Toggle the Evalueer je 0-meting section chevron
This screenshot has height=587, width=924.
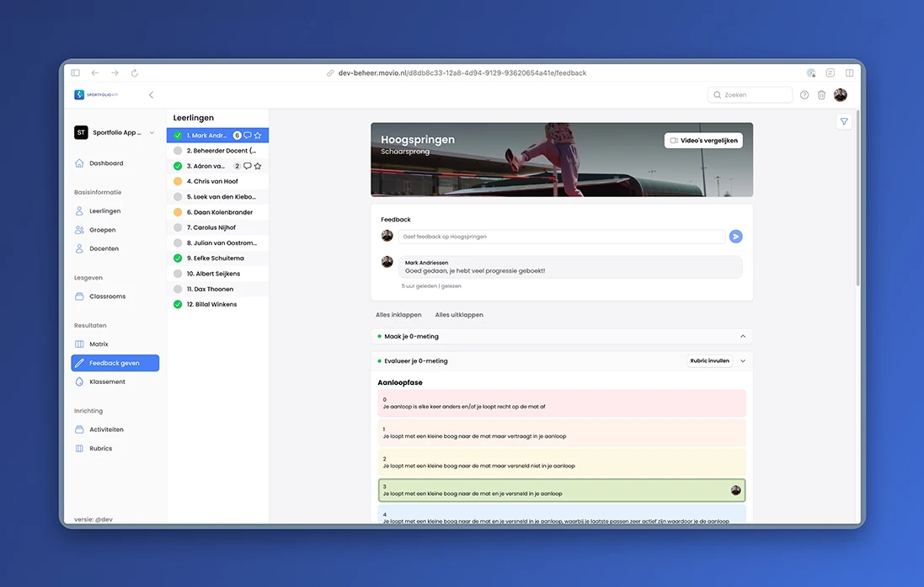point(743,361)
